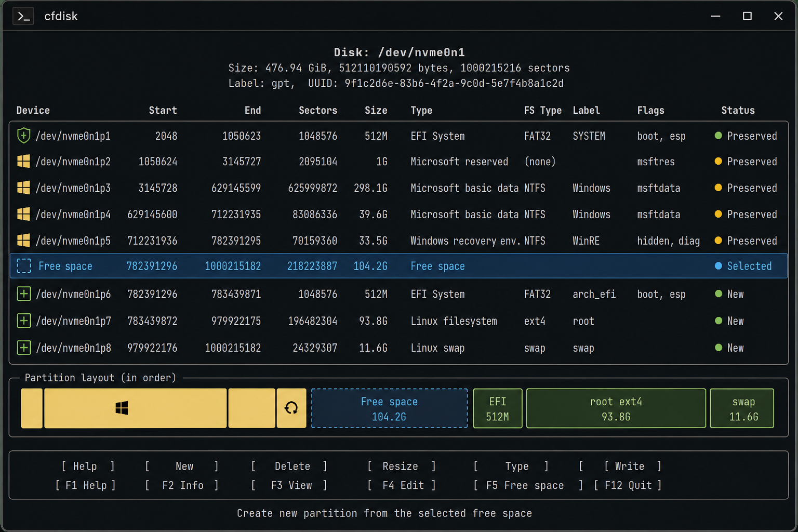Activate the F5 Free space shortcut button
798x532 pixels.
coord(527,485)
